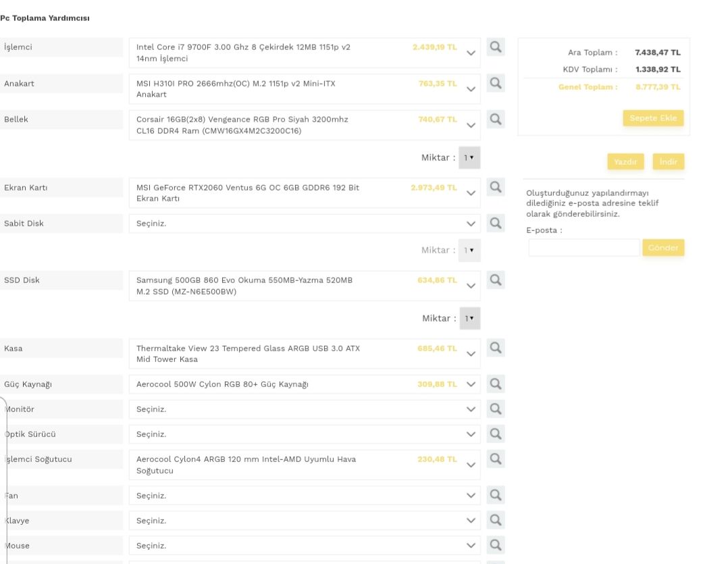The height and width of the screenshot is (564, 728).
Task: Click the İşlemci Soğutucu category label
Action: click(x=38, y=459)
